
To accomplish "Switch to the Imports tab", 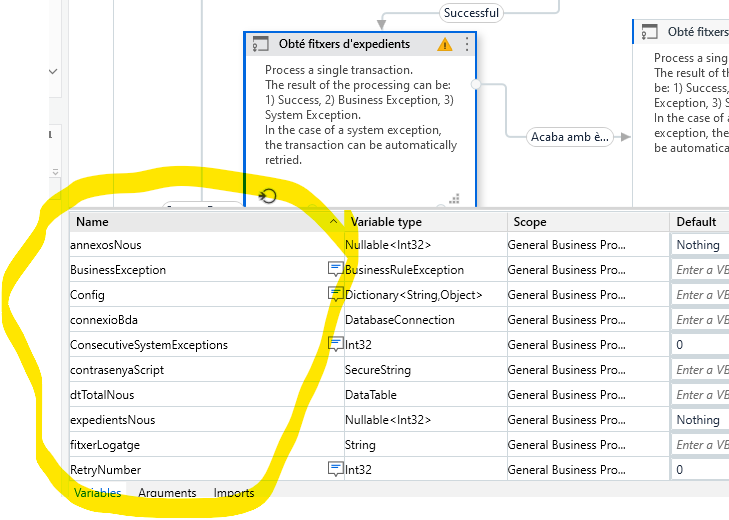I will click(x=234, y=493).
